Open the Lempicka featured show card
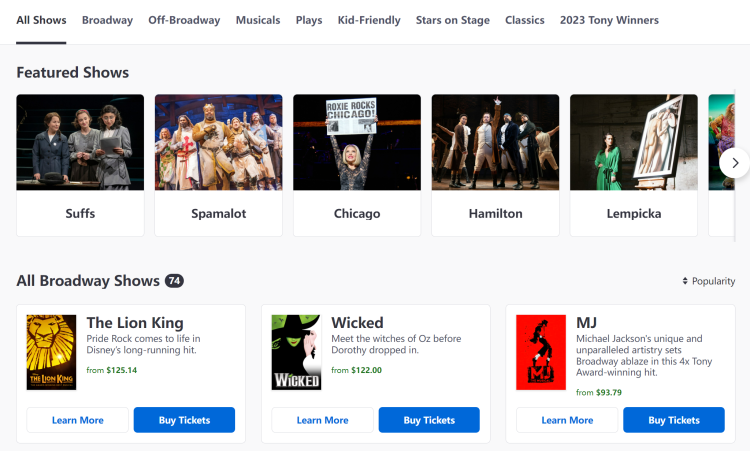This screenshot has height=451, width=750. coord(634,213)
